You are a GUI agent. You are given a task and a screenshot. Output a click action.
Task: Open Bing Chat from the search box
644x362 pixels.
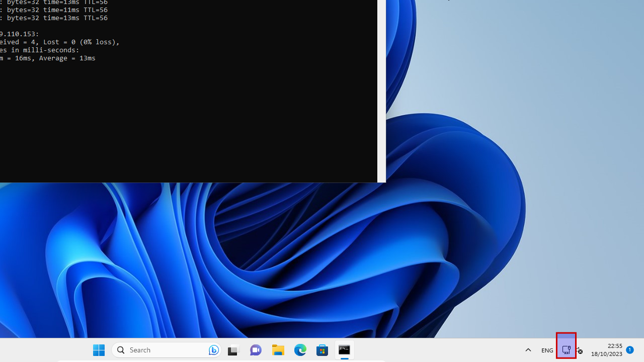click(213, 350)
